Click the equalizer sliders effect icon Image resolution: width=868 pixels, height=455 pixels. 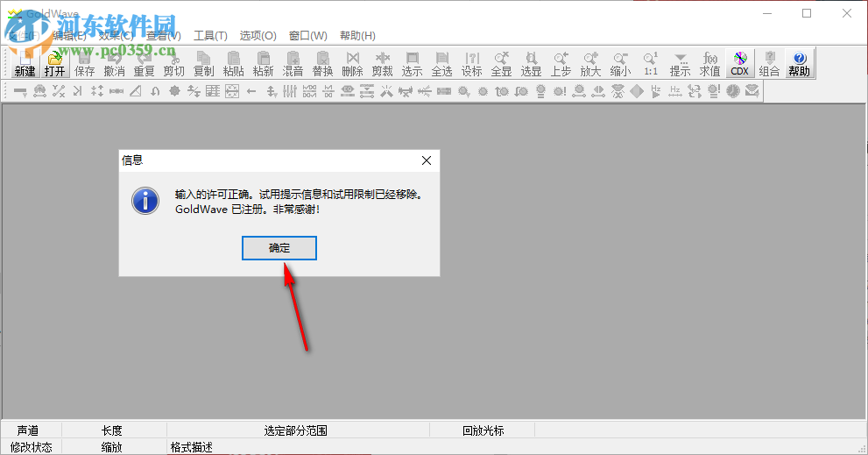click(x=290, y=91)
